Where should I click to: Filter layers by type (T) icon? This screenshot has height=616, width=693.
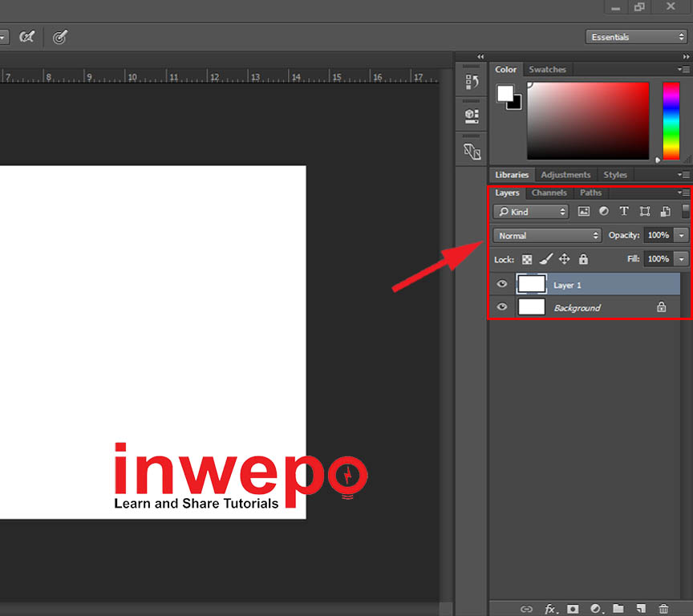[624, 212]
